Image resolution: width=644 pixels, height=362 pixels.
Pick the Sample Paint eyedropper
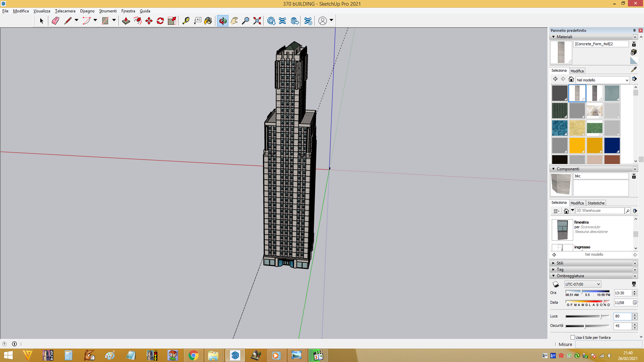pyautogui.click(x=634, y=69)
